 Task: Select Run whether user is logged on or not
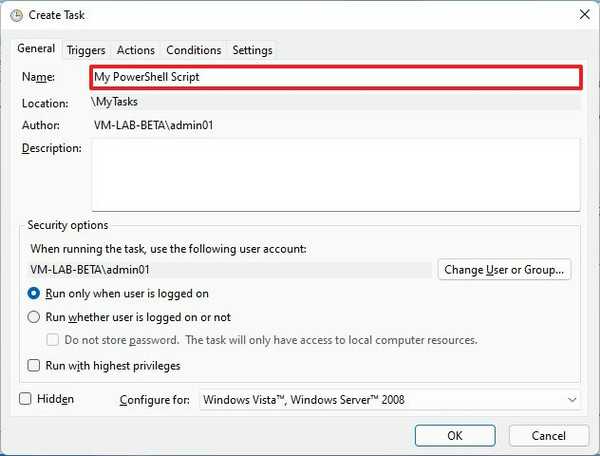click(x=35, y=317)
